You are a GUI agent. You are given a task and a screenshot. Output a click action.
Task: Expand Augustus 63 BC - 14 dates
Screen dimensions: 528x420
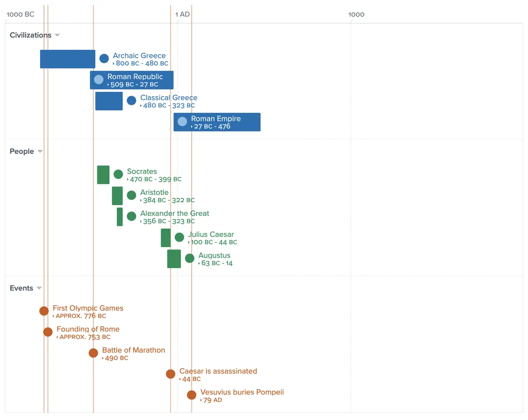[216, 263]
